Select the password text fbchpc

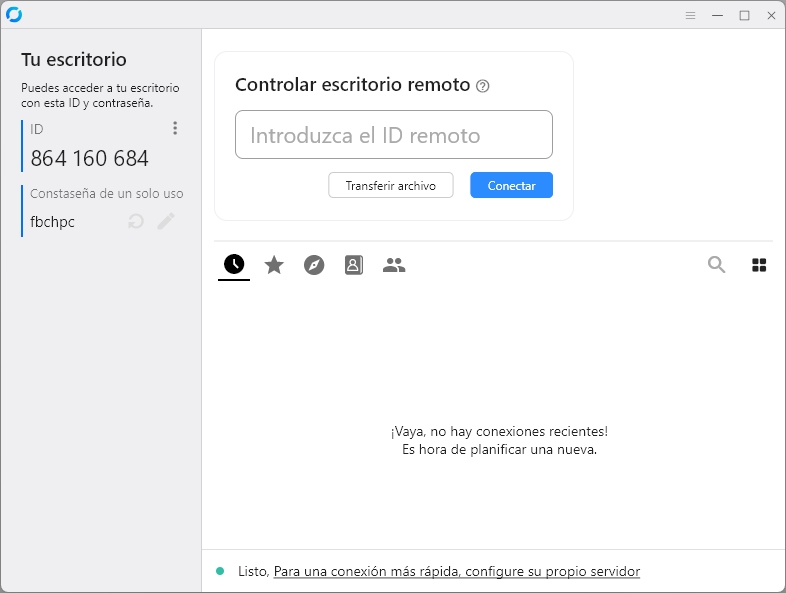[x=53, y=222]
